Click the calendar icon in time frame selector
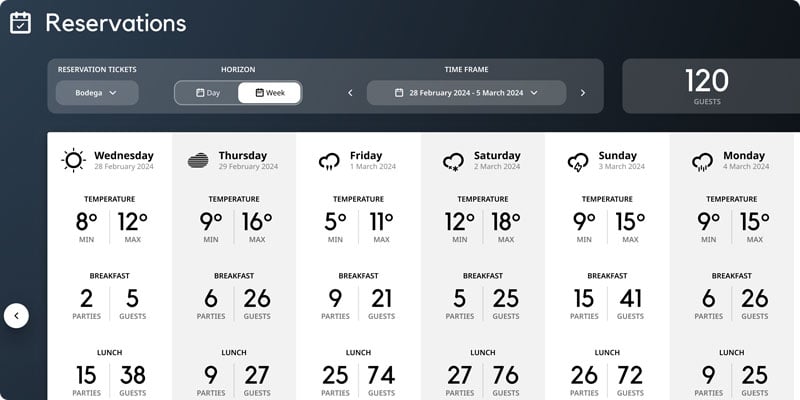The image size is (800, 400). [x=399, y=93]
